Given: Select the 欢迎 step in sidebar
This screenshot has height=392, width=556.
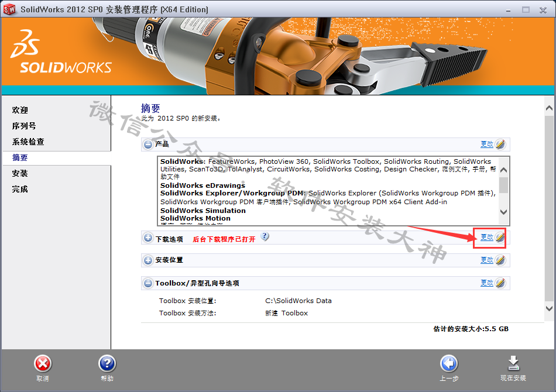Looking at the screenshot, I should pyautogui.click(x=20, y=110).
